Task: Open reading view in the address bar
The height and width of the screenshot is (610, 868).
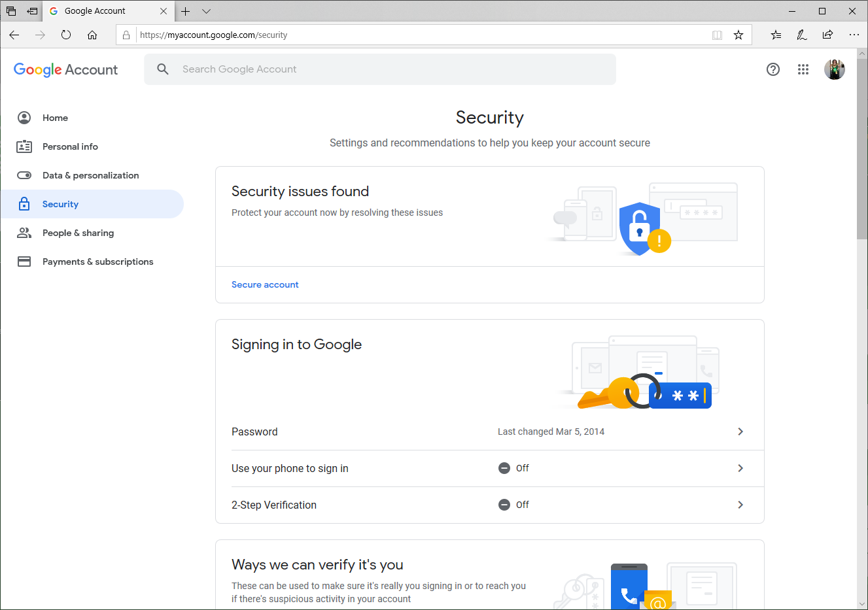Action: (717, 35)
